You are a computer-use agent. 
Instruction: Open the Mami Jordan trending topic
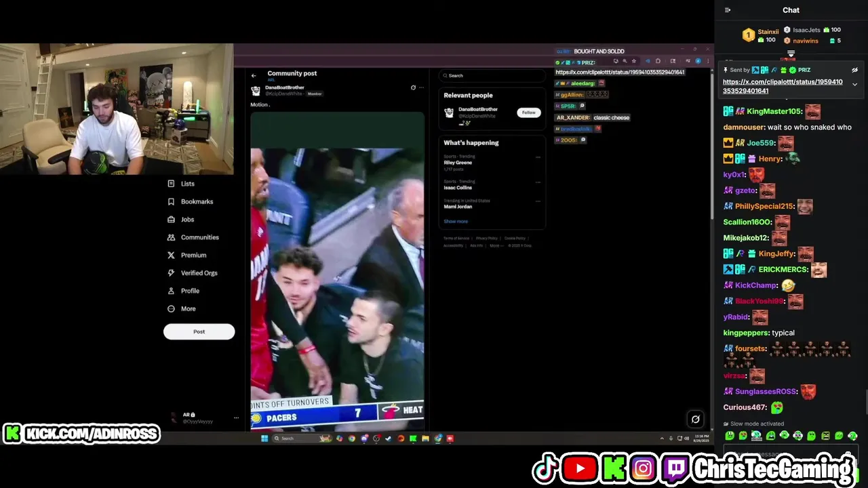(x=458, y=207)
